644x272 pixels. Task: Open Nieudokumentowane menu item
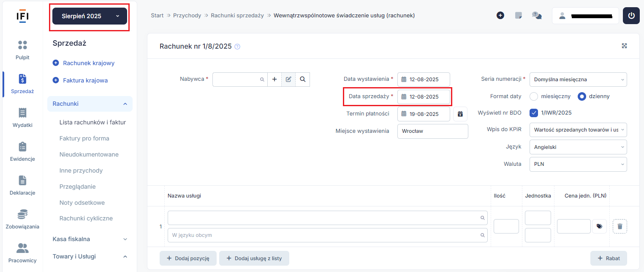point(89,154)
